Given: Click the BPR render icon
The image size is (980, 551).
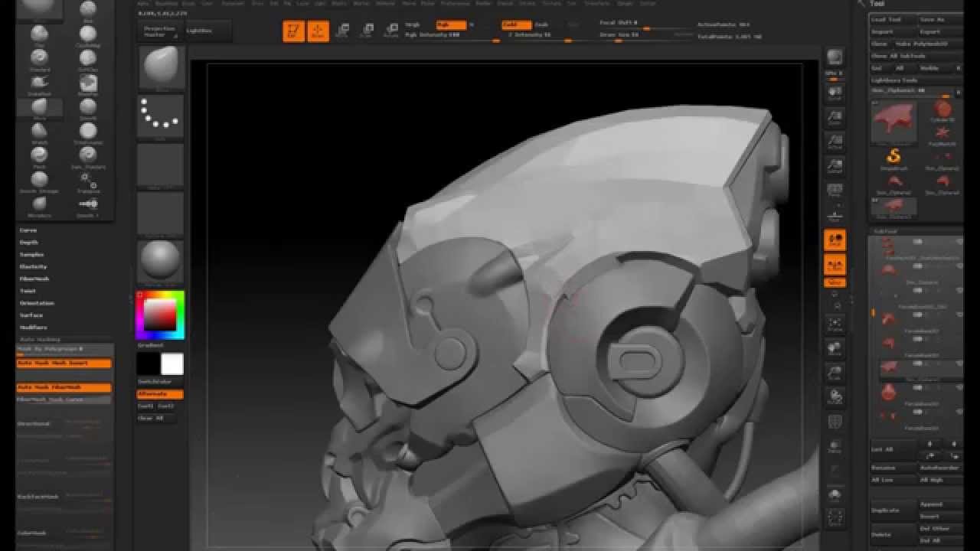Looking at the screenshot, I should [x=835, y=57].
